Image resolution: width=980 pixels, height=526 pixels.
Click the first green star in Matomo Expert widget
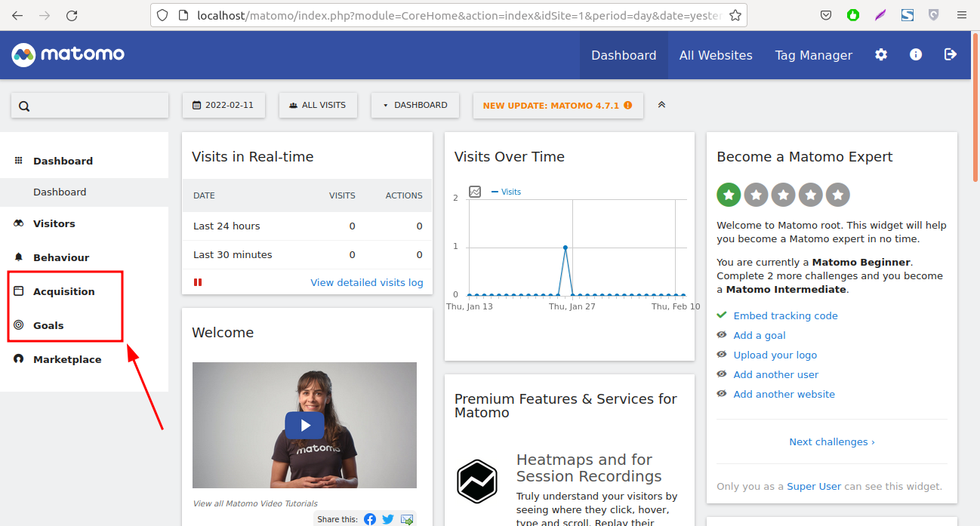tap(729, 195)
